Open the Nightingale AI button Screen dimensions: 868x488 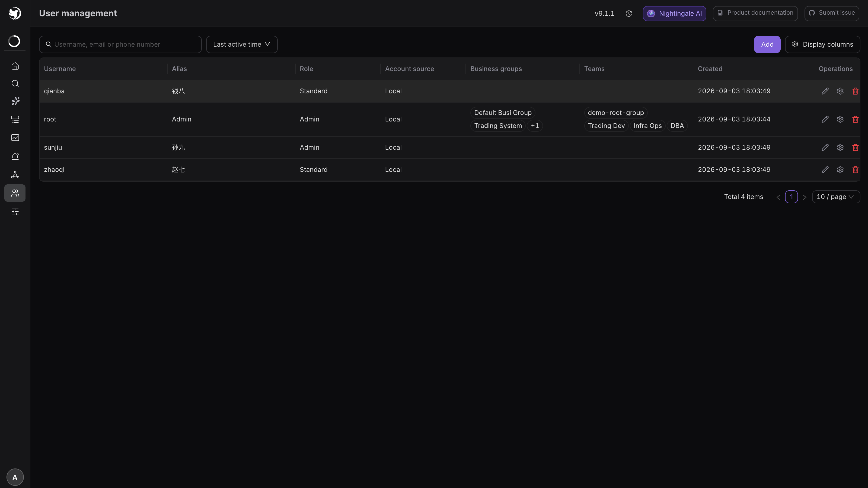coord(674,14)
